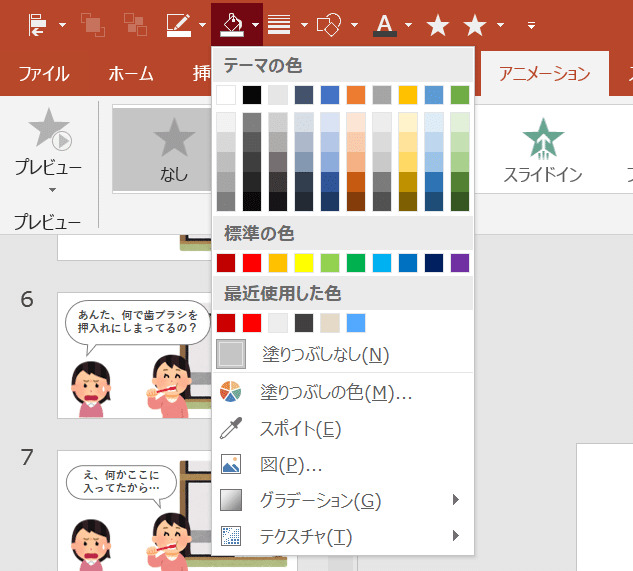Viewport: 633px width, 571px height.
Task: Pick the black theme color swatch
Action: pyautogui.click(x=252, y=95)
